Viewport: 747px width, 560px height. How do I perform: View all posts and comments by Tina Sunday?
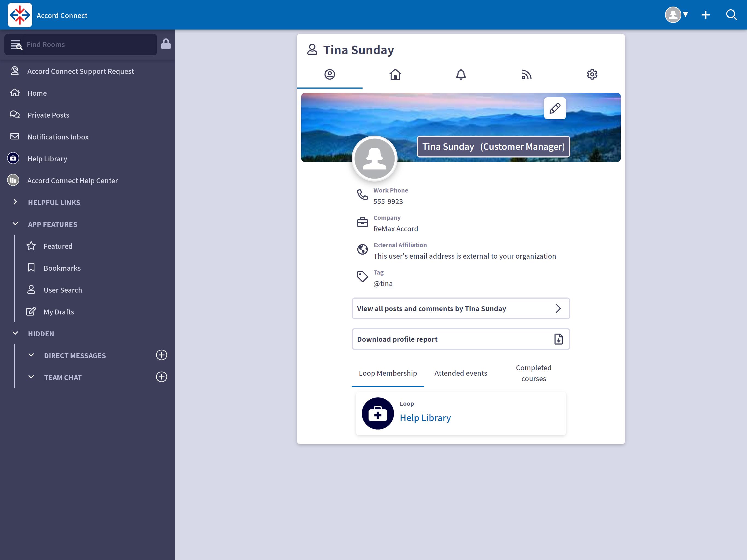pyautogui.click(x=461, y=308)
